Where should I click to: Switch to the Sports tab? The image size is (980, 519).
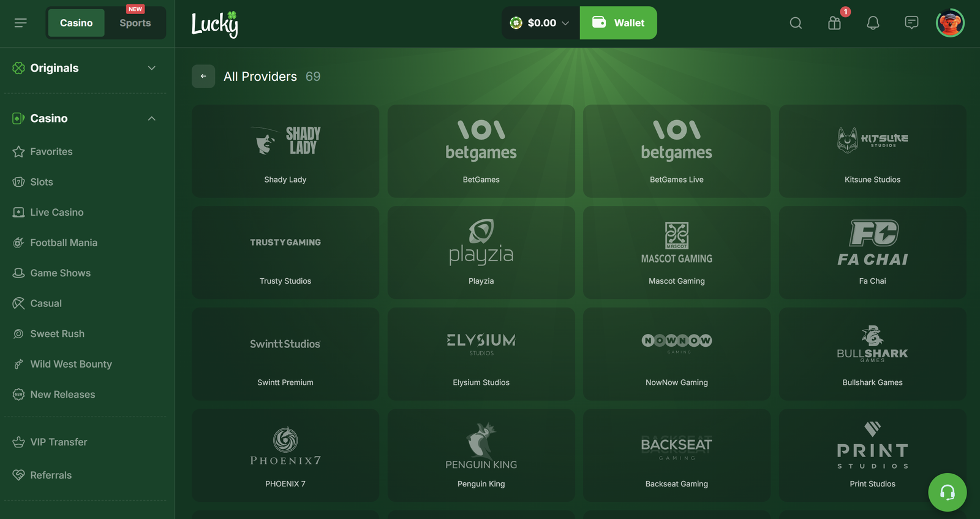pyautogui.click(x=135, y=23)
